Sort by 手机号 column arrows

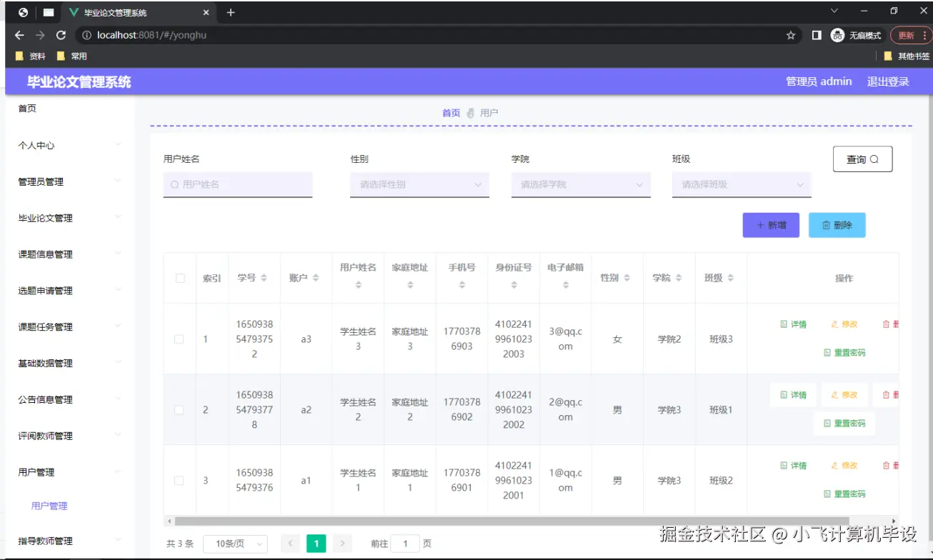(x=461, y=285)
